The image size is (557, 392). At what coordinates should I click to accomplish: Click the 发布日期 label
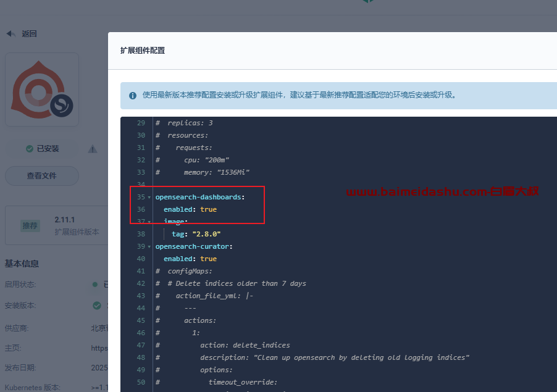[20, 368]
